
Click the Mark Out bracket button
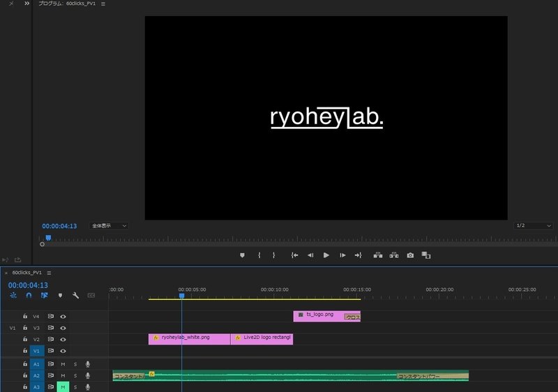273,255
